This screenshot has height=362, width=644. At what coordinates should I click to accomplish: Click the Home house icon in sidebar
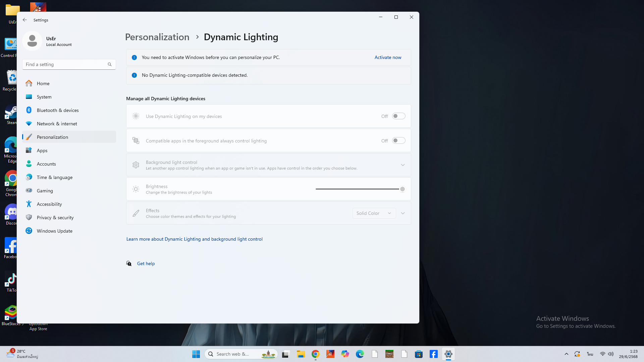tap(29, 83)
